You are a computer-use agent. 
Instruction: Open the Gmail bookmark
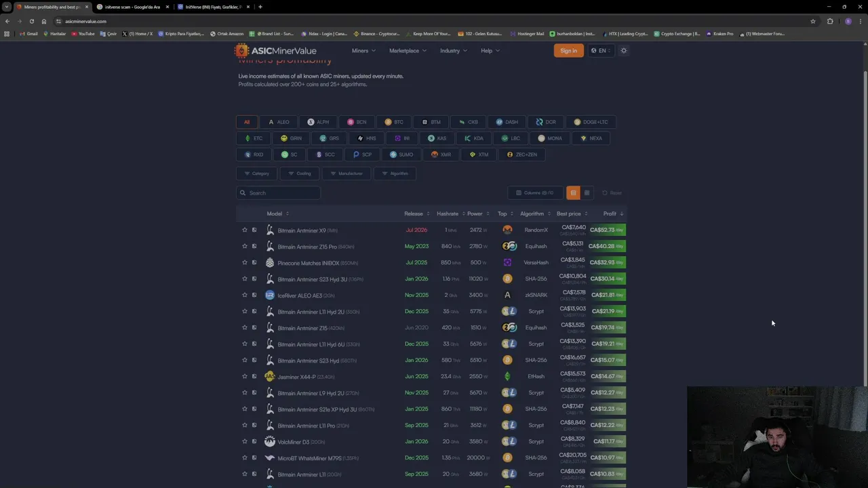click(28, 33)
